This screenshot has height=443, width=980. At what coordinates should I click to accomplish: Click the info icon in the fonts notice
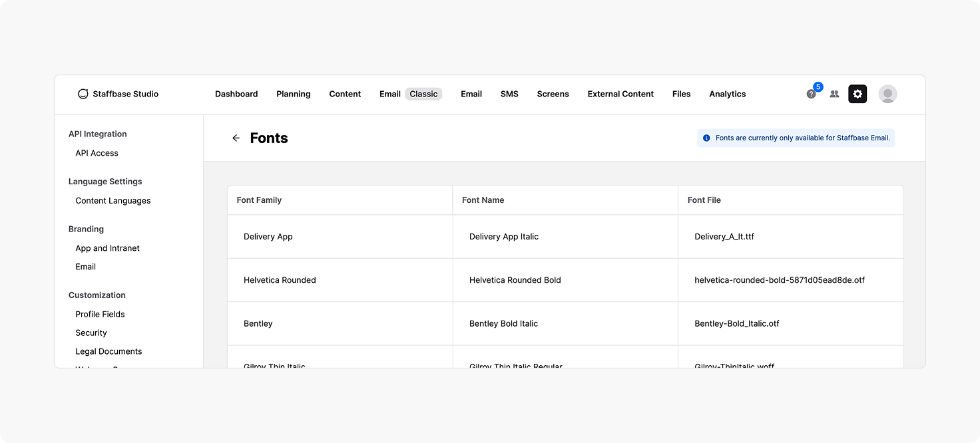[706, 138]
